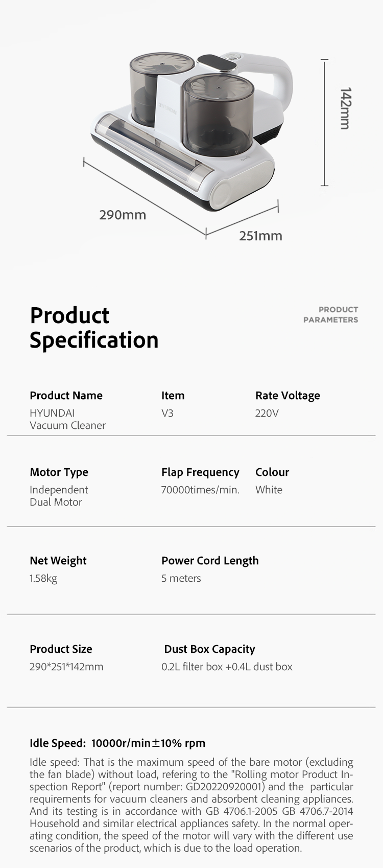Select the Motor Type label

59,472
